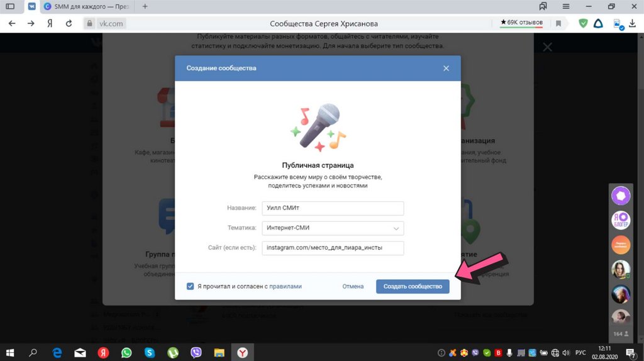Open File Explorer from the taskbar
This screenshot has width=644, height=361.
point(219,352)
